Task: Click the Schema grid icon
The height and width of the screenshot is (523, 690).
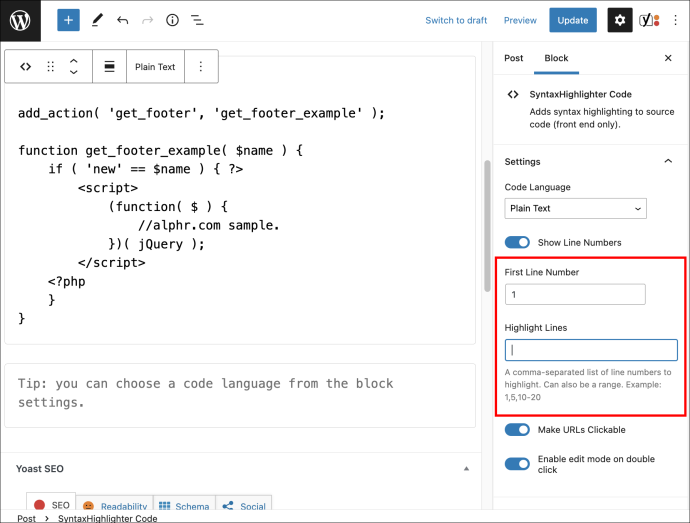Action: click(x=164, y=506)
